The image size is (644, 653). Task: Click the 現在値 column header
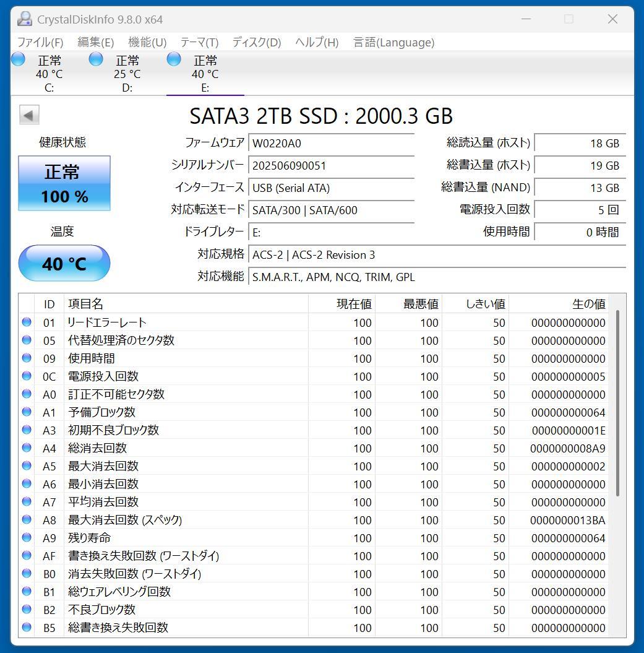341,304
